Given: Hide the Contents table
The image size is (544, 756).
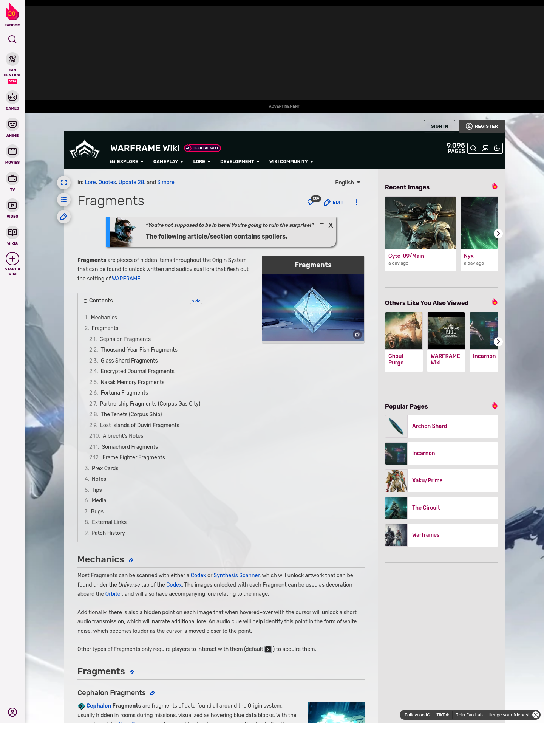Looking at the screenshot, I should [x=196, y=301].
